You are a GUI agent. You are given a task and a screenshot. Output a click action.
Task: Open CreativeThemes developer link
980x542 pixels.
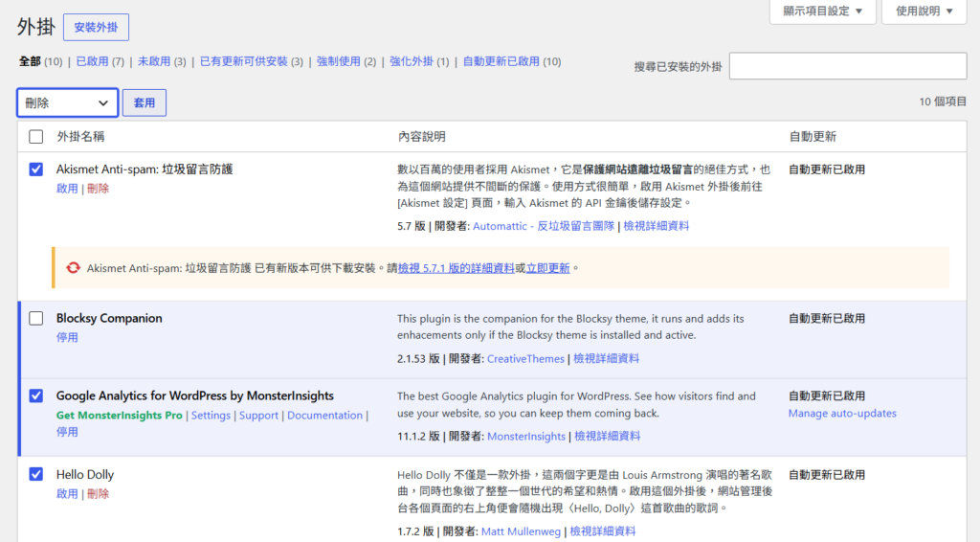525,359
